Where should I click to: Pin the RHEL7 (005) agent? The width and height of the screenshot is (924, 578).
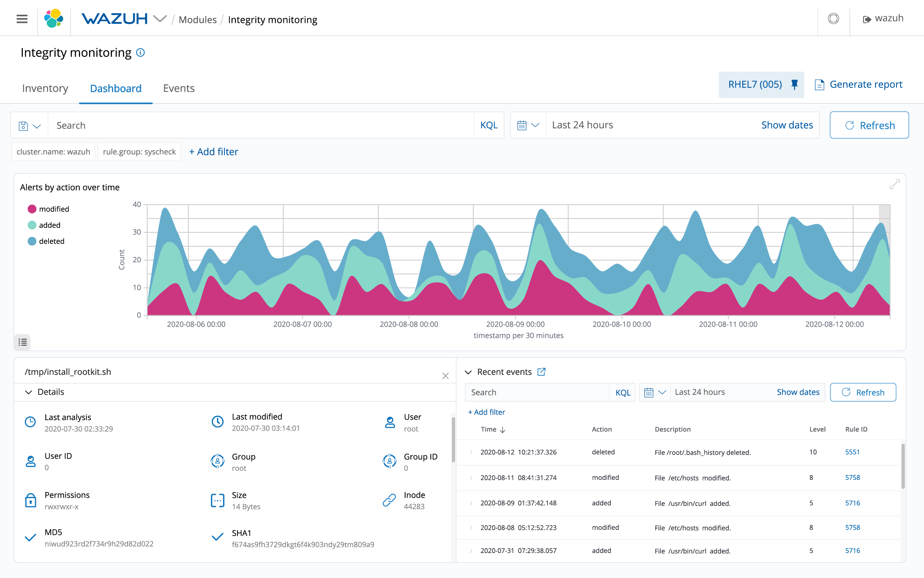pos(795,84)
